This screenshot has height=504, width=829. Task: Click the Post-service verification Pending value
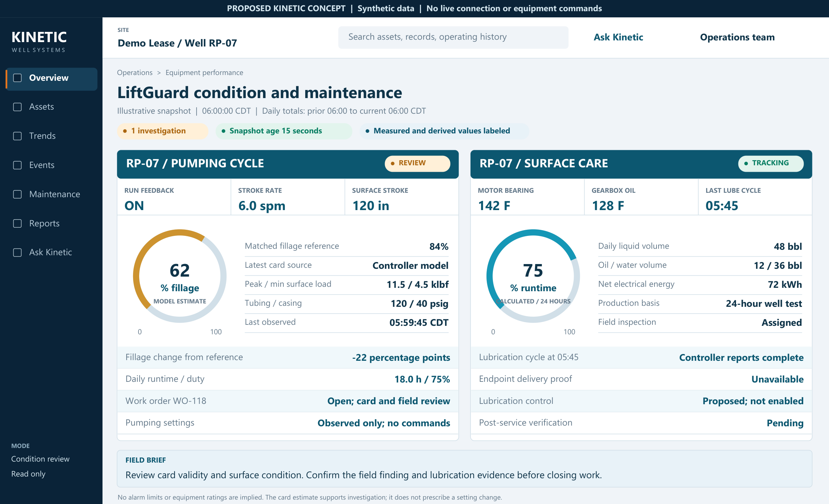pos(785,423)
